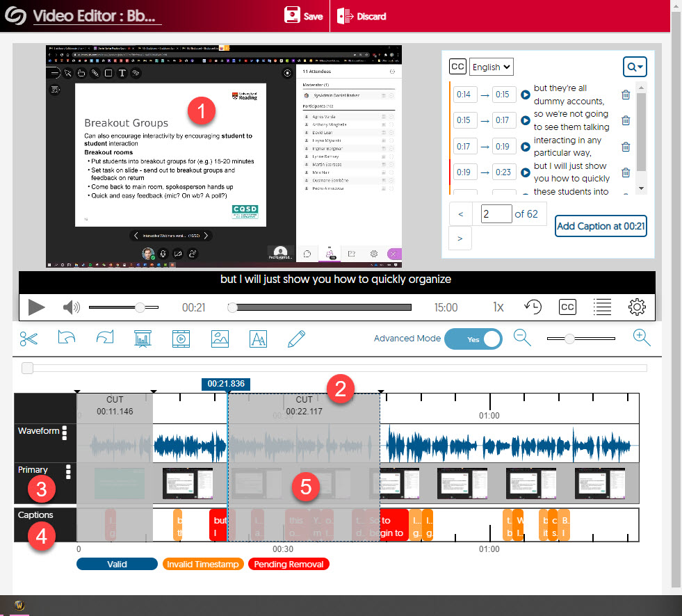
Task: Delete the caption 'but they're all'
Action: click(x=626, y=95)
